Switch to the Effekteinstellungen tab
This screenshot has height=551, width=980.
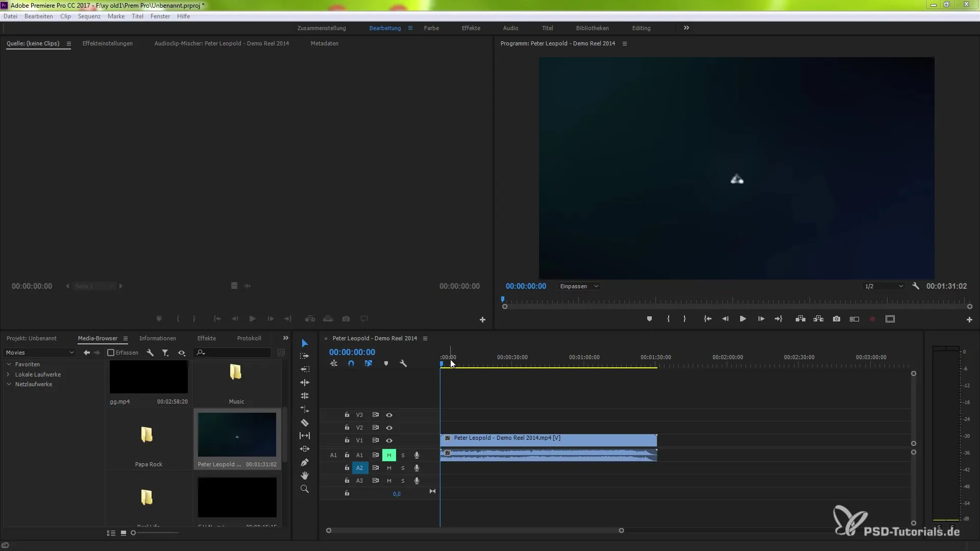(x=108, y=44)
